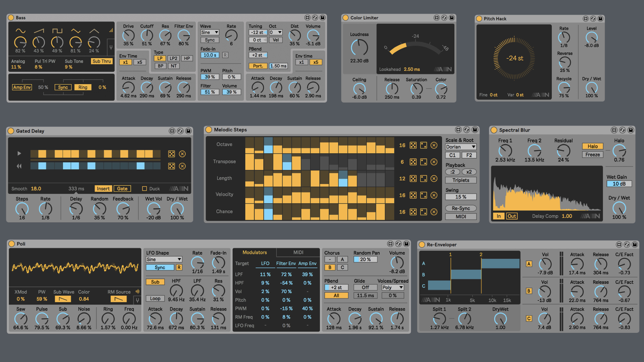
Task: Enable Freeze in Spectral Blur
Action: (x=592, y=155)
